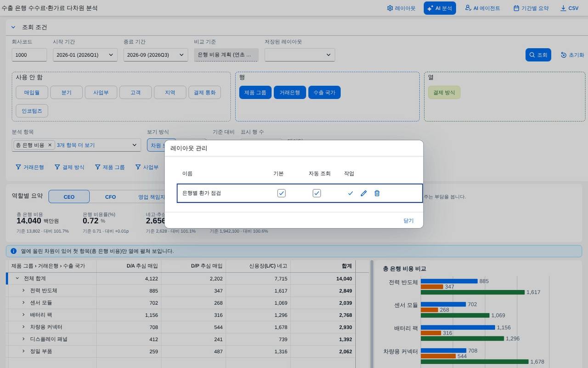Click the 조회 search button

(x=538, y=55)
